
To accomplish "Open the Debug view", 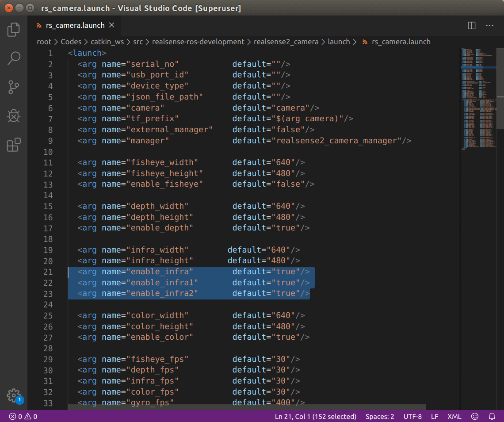I will point(14,116).
